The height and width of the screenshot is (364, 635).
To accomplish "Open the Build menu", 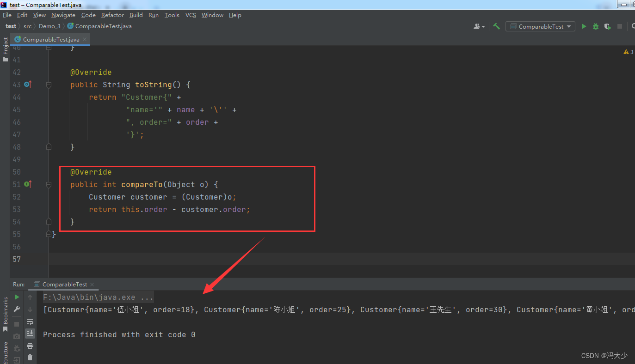I will coord(136,15).
